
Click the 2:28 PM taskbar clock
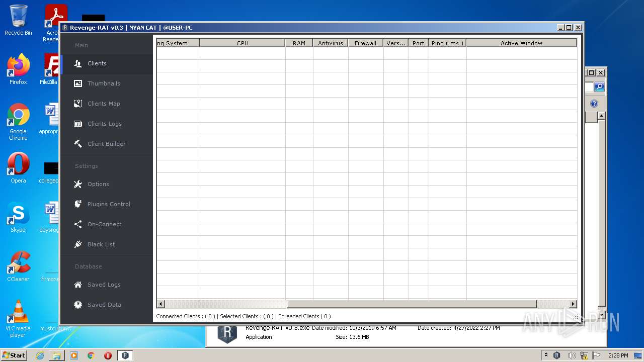[618, 355]
